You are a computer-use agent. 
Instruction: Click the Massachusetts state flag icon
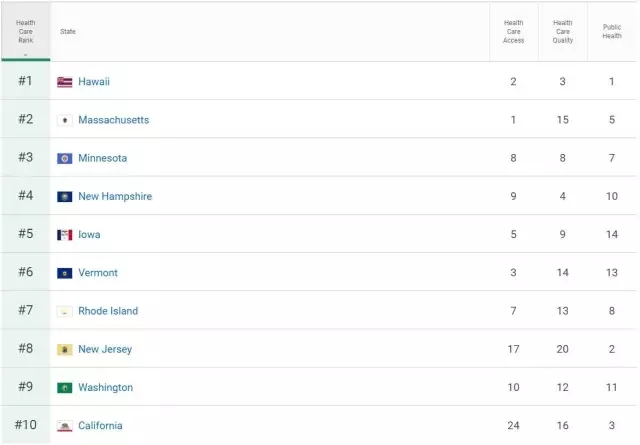tap(65, 120)
